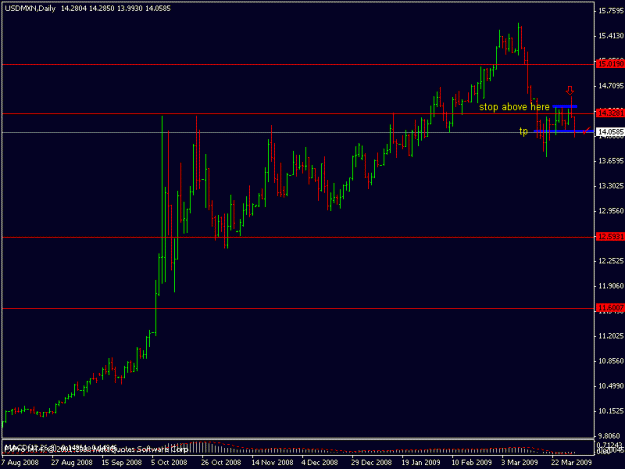Click the 22 Mar 2009 date label
This screenshot has height=469, width=625.
(x=571, y=462)
